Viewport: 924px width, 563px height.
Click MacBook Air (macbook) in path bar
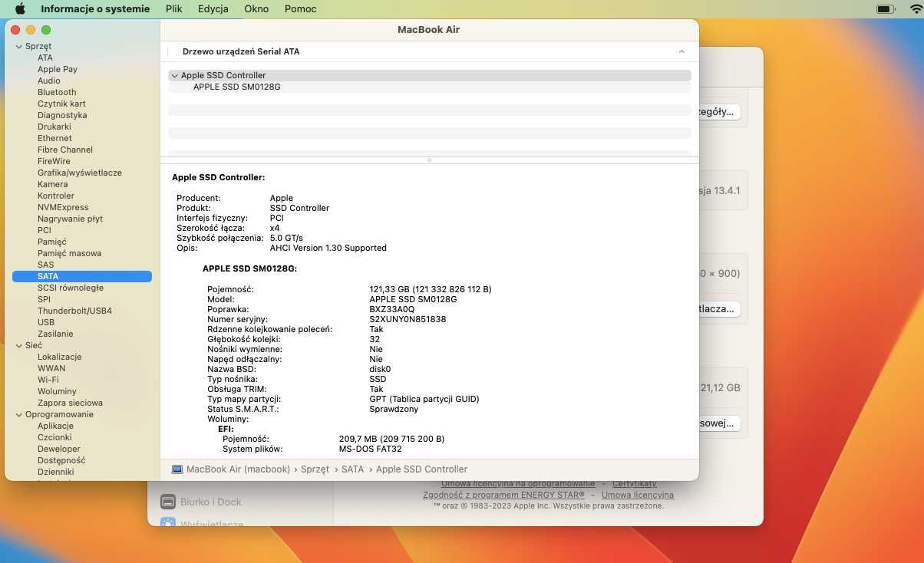238,469
